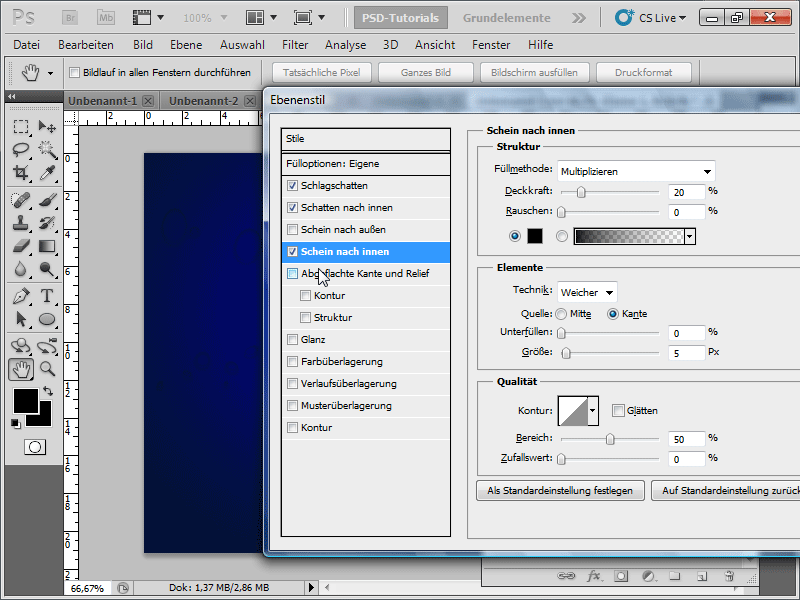Select the Ellipse shape tool

(x=47, y=319)
